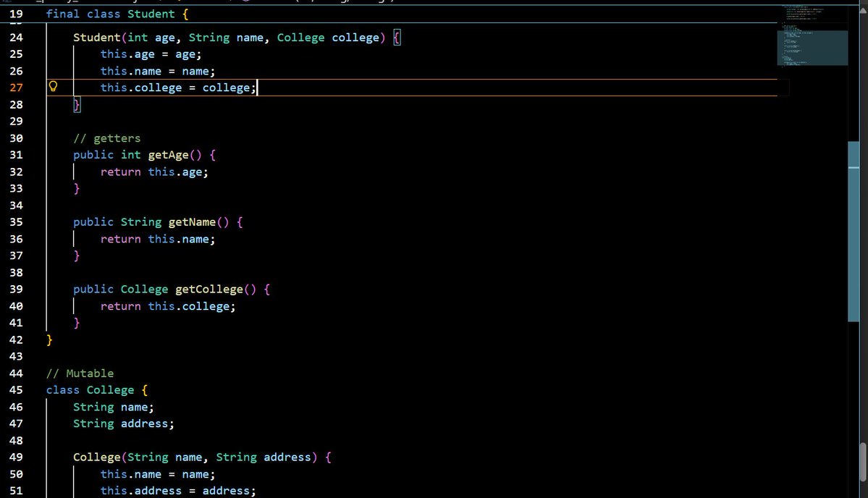Click sticky header 'final class Student {'
Screen dimensions: 868x498
(x=117, y=14)
